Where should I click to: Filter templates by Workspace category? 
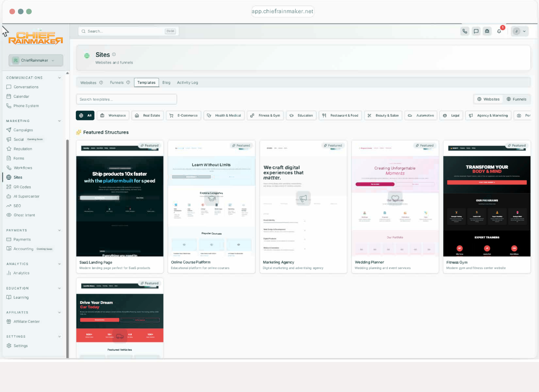[113, 116]
